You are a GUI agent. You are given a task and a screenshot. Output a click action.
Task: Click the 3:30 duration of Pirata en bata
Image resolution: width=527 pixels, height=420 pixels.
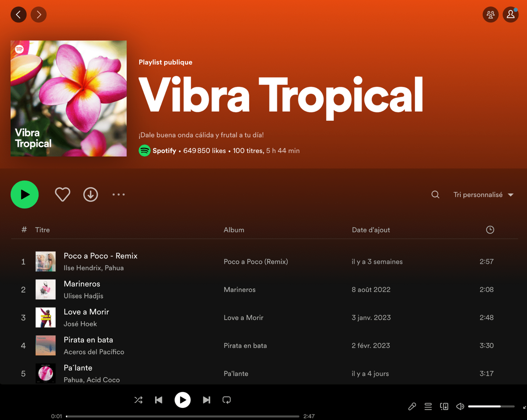coord(487,346)
